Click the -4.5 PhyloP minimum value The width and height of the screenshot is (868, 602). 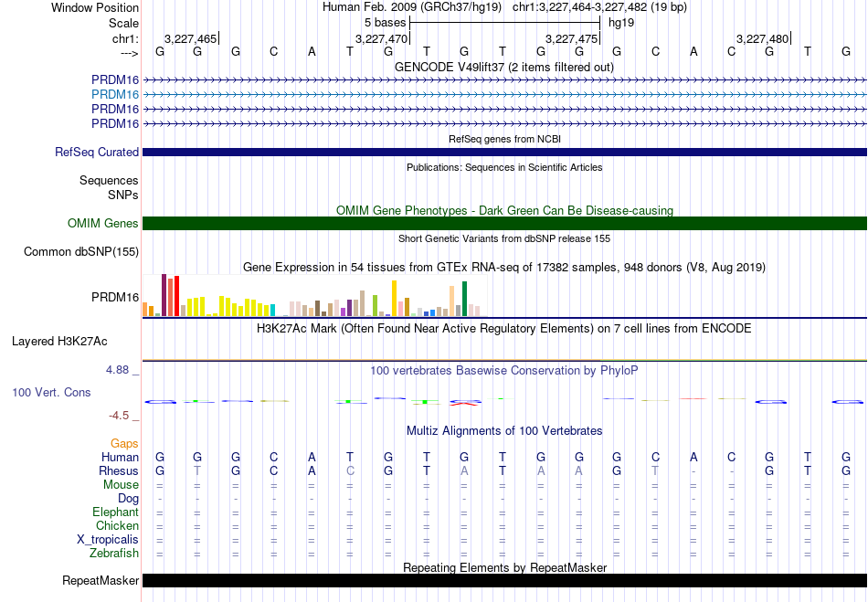coord(119,415)
